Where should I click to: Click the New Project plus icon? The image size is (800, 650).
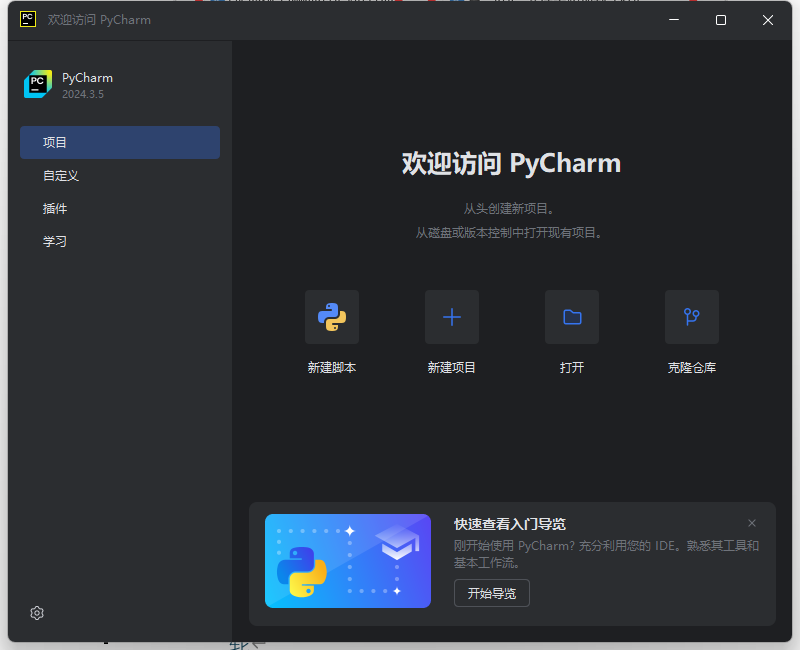(x=452, y=317)
